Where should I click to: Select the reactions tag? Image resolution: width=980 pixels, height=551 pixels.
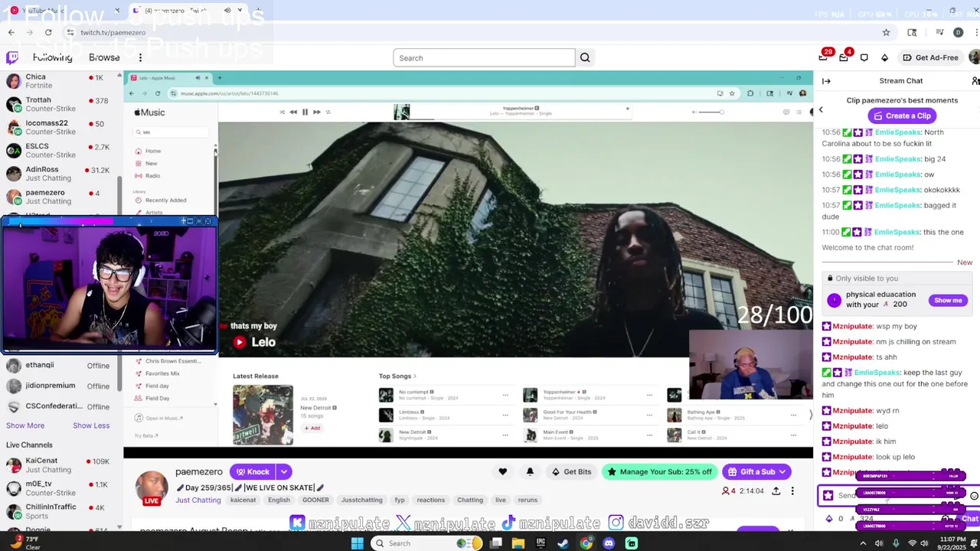(x=430, y=500)
